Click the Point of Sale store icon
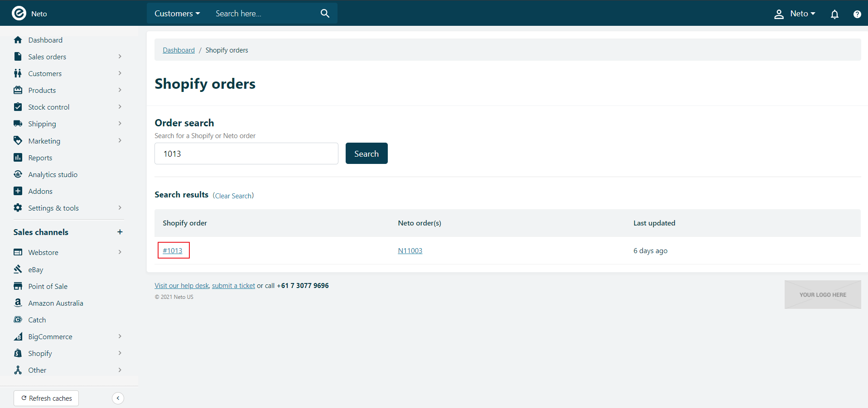The height and width of the screenshot is (408, 868). point(18,286)
